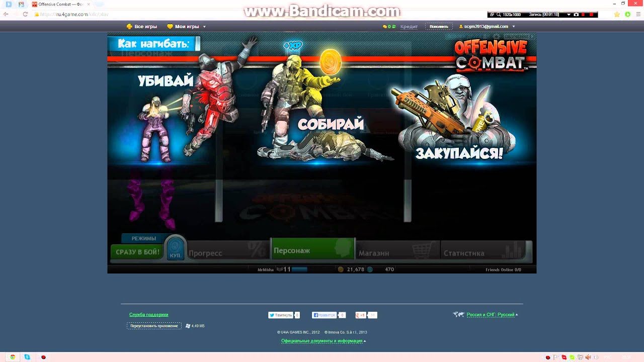The width and height of the screenshot is (644, 362).
Task: Expand Россия и СНГ: Русский language selector
Action: pyautogui.click(x=492, y=315)
